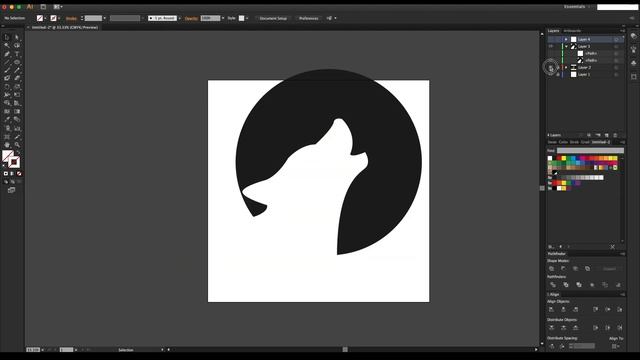Delete selected layer with trash icon
This screenshot has height=360, width=640.
pyautogui.click(x=616, y=135)
